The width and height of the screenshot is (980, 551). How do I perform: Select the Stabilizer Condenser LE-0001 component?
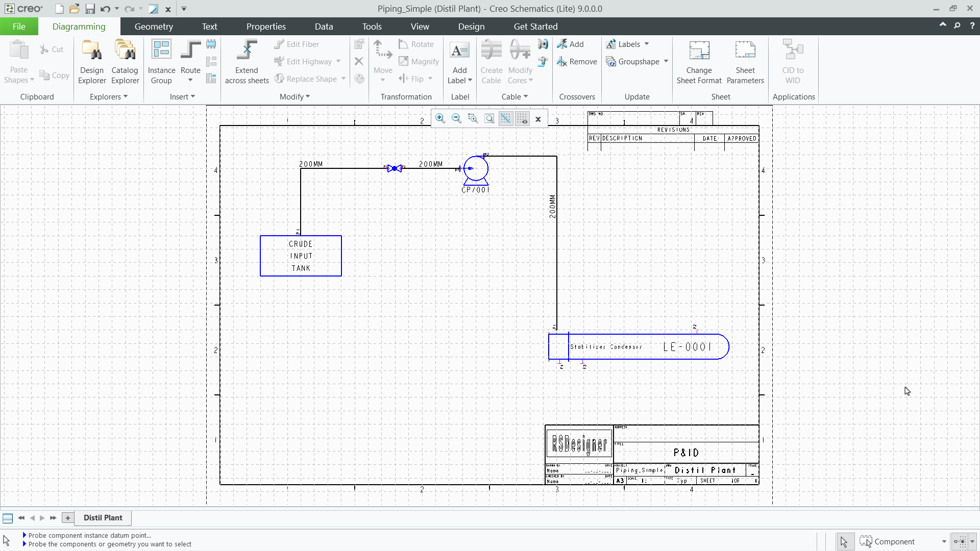(x=639, y=347)
